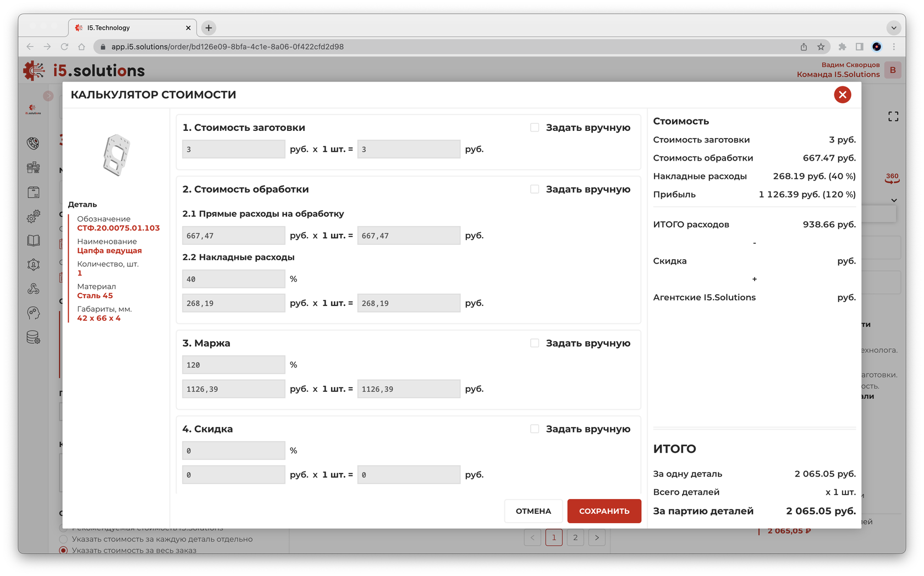Click the share icon in address bar
This screenshot has height=576, width=924.
[804, 47]
